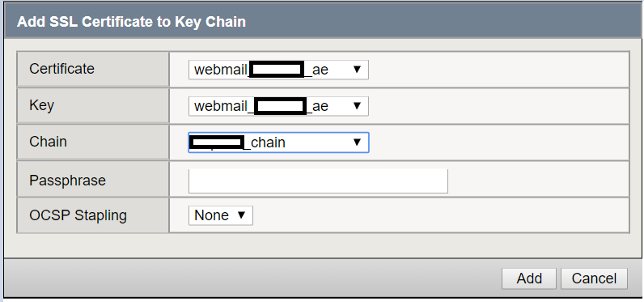Click the arrow icon beside None
Screen dimensions: 644x302
point(241,215)
